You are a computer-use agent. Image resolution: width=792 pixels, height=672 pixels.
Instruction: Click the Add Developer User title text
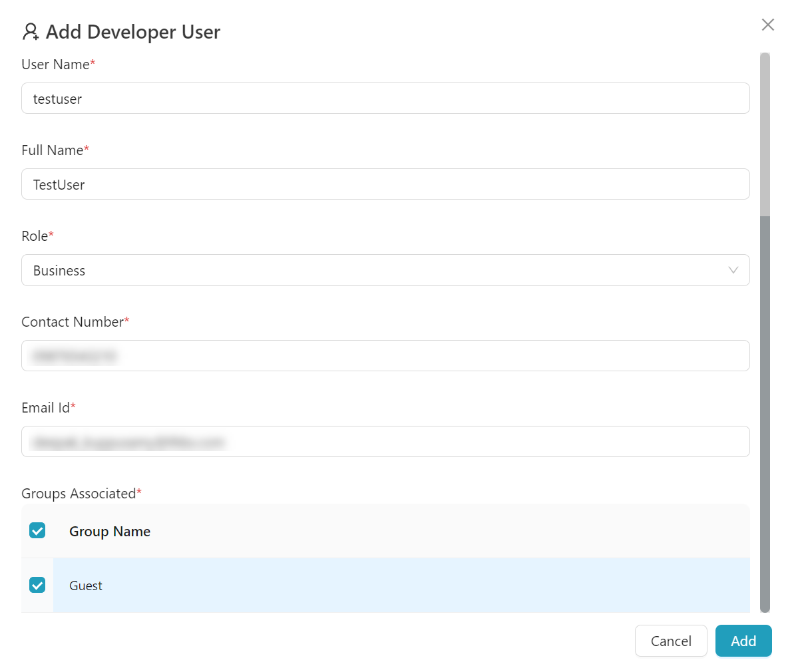[x=133, y=32]
